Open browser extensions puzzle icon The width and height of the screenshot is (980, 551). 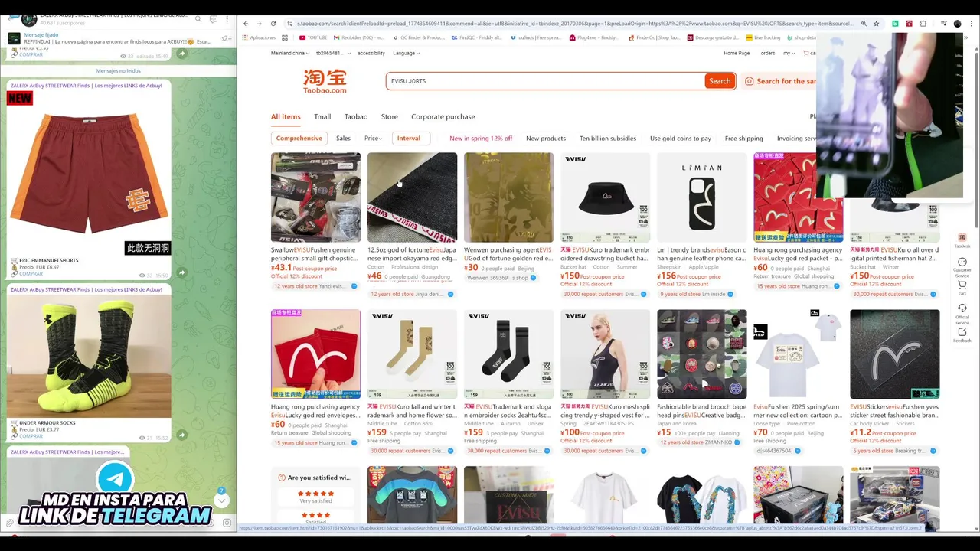coord(923,24)
